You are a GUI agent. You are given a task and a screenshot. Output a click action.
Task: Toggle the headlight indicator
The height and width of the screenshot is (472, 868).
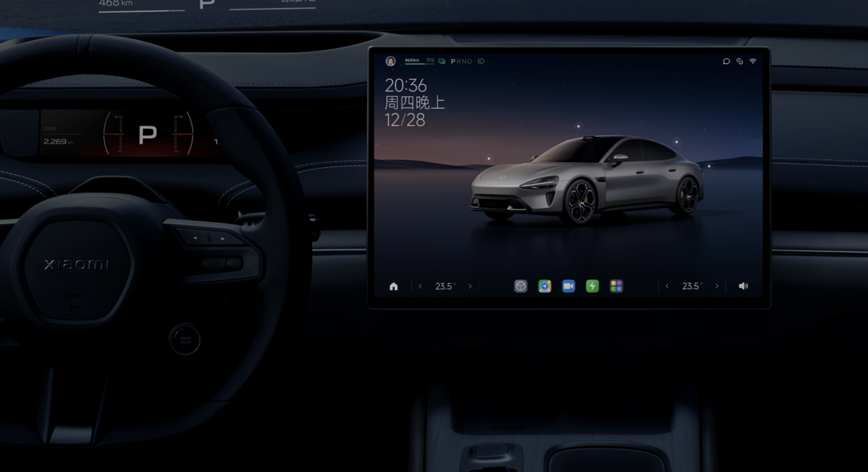point(480,61)
